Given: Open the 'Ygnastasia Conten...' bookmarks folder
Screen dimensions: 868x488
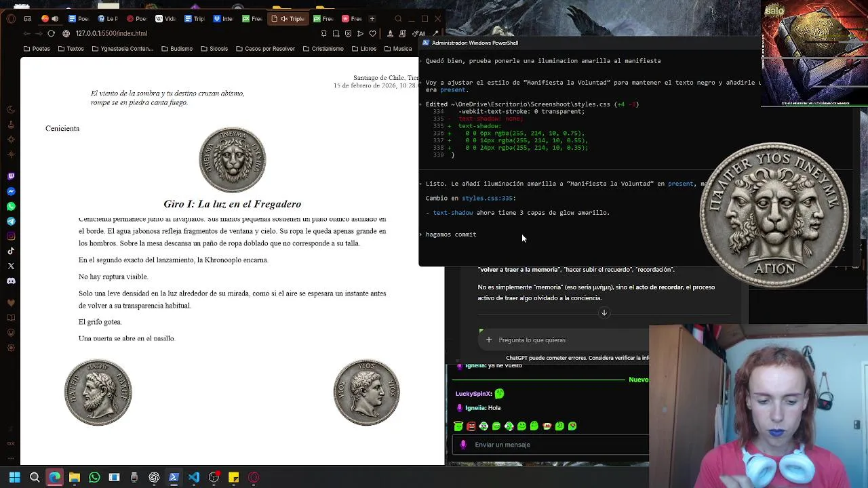Looking at the screenshot, I should pos(123,49).
